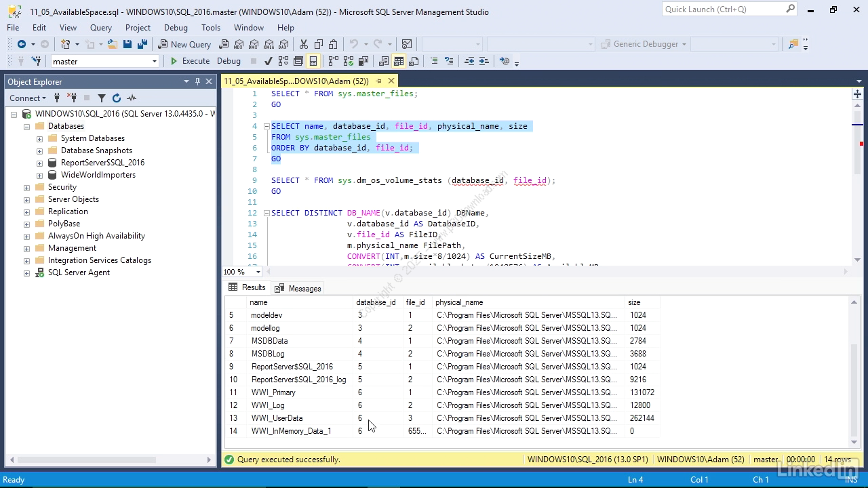This screenshot has height=488, width=868.
Task: Expand the System Databases node
Action: 39,139
